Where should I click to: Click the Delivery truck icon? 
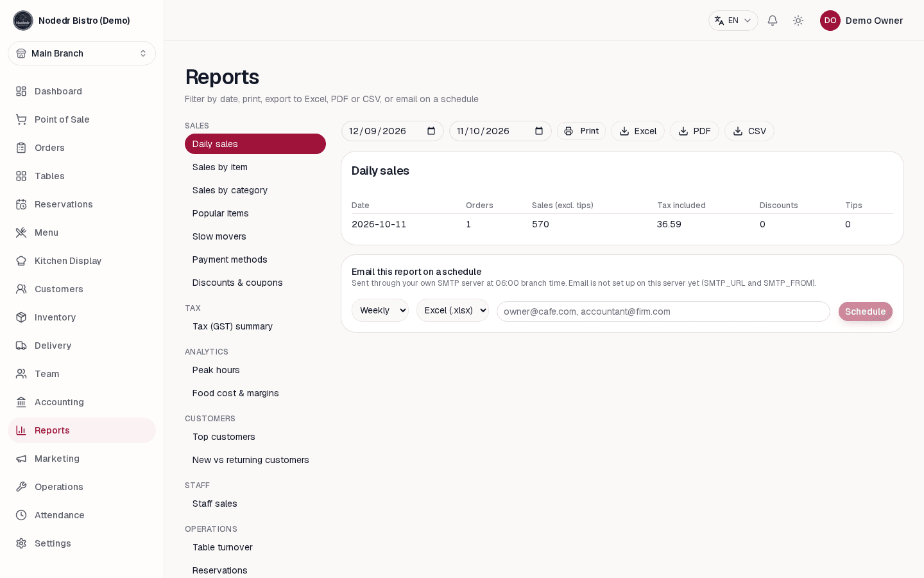coord(21,346)
